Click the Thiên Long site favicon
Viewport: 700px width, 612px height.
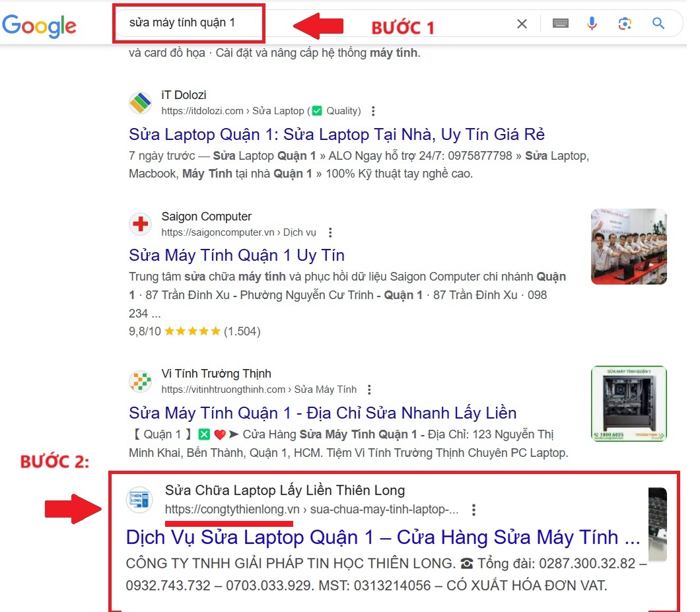click(x=140, y=499)
